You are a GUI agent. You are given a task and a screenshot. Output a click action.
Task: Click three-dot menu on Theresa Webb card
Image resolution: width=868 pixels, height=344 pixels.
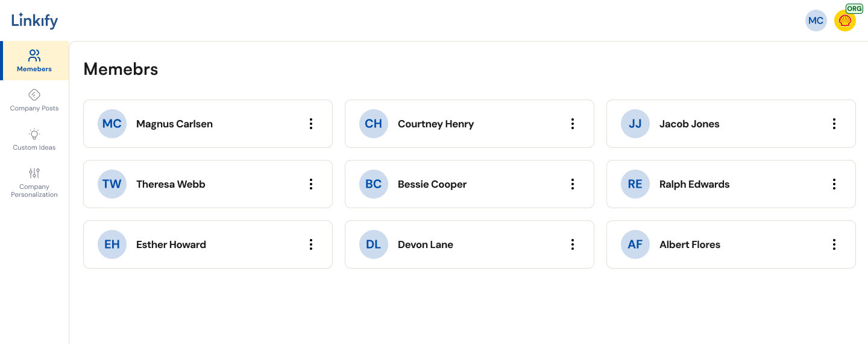coord(311,184)
